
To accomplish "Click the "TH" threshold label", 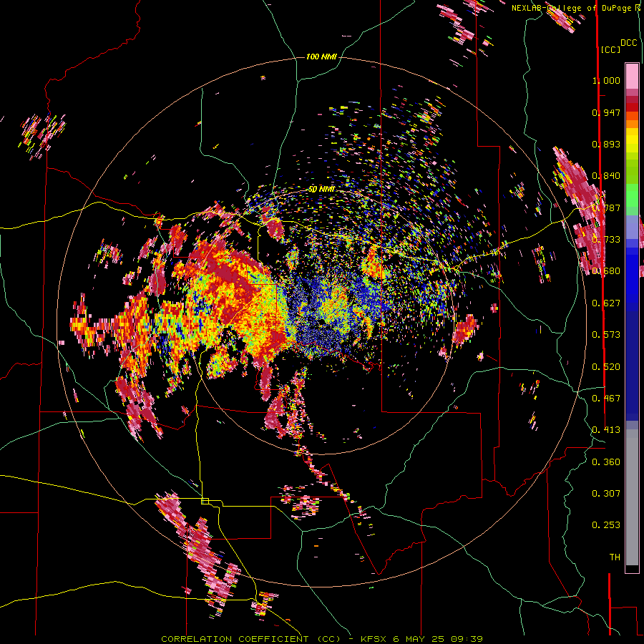I will 615,557.
